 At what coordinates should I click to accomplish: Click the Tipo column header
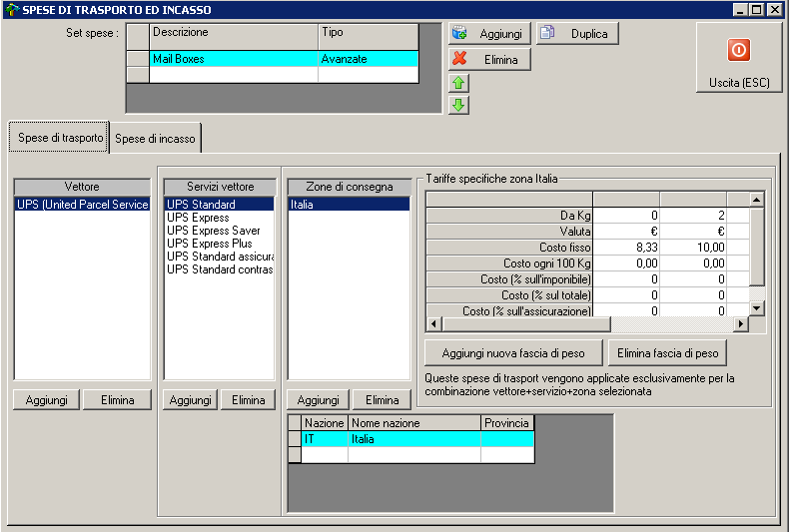[369, 37]
